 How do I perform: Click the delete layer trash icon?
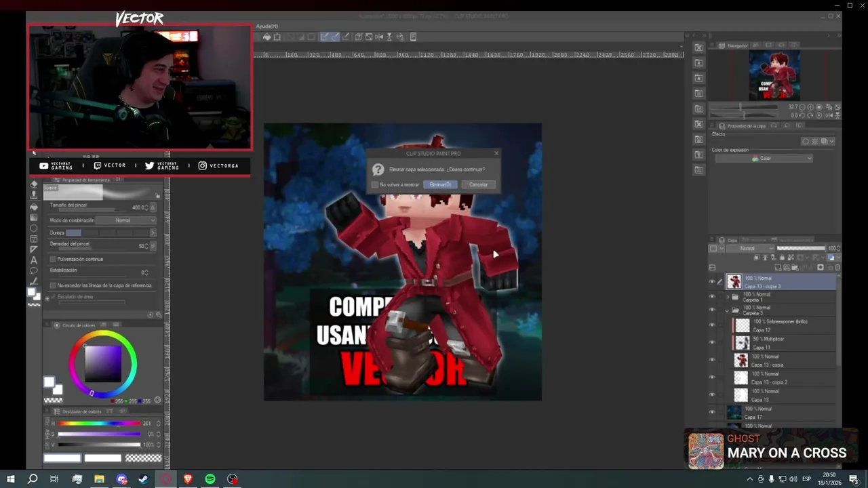click(837, 267)
